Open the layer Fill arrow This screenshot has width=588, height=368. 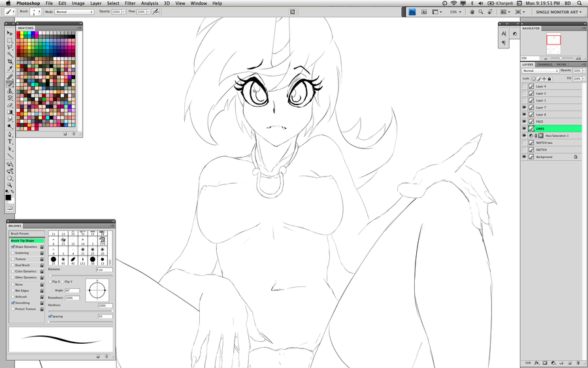[584, 78]
